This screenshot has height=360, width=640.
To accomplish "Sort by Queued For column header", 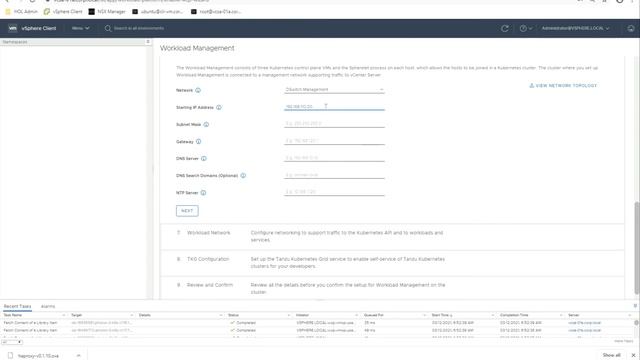I will point(373,315).
